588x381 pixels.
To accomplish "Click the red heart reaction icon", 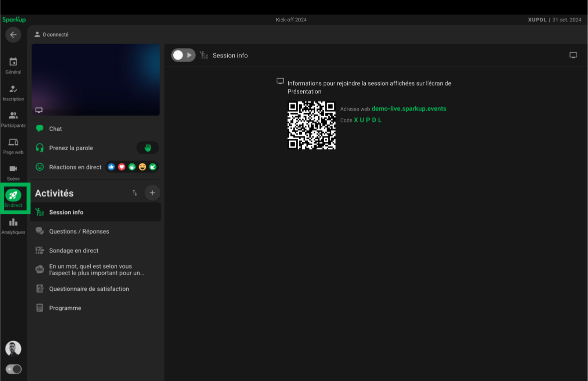I will pyautogui.click(x=122, y=167).
